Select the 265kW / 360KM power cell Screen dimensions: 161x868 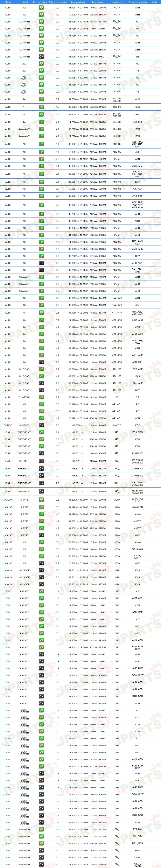click(x=98, y=355)
